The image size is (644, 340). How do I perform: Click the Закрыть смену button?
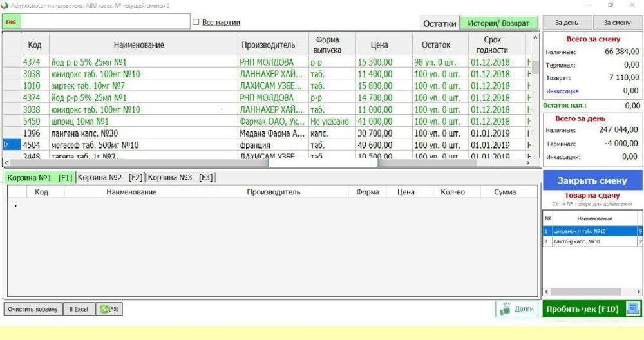(x=592, y=180)
